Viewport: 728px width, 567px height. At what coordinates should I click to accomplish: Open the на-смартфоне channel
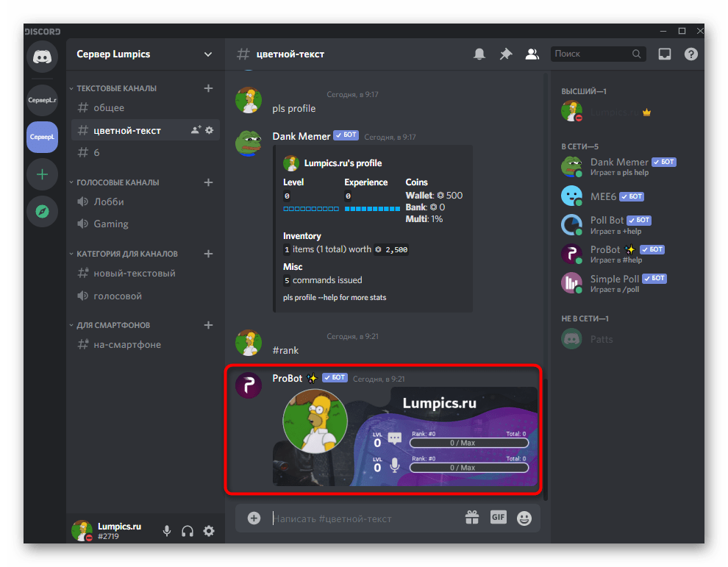145,345
